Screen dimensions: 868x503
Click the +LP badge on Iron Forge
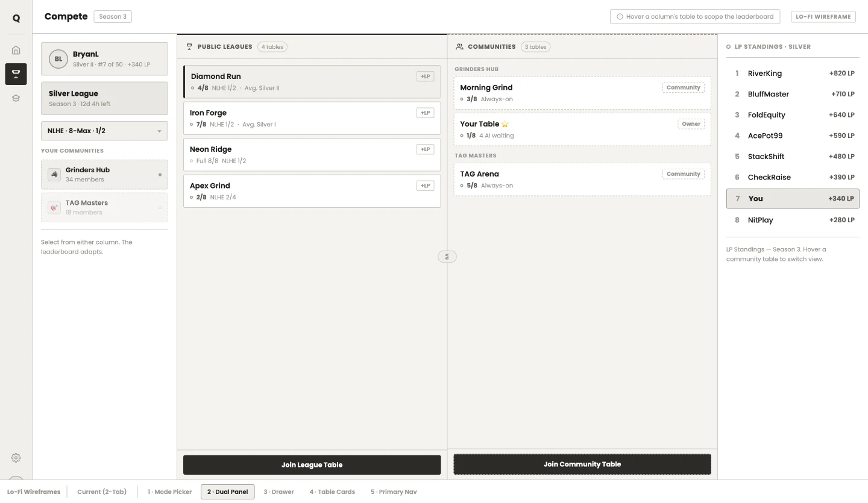pyautogui.click(x=425, y=113)
